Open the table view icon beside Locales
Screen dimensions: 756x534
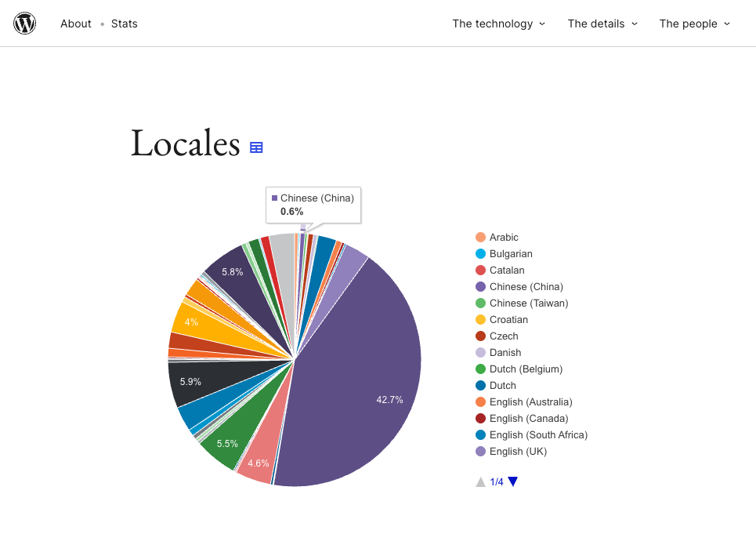point(256,147)
